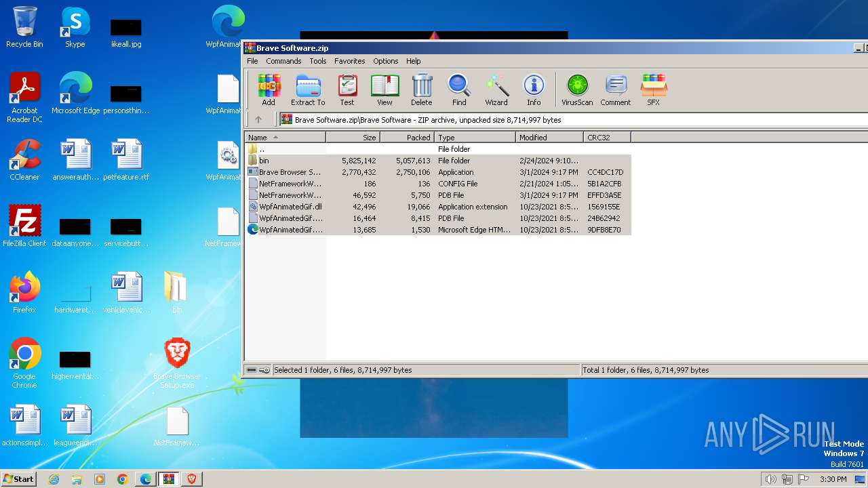
Task: Run VirusScan from the toolbar
Action: coord(577,90)
